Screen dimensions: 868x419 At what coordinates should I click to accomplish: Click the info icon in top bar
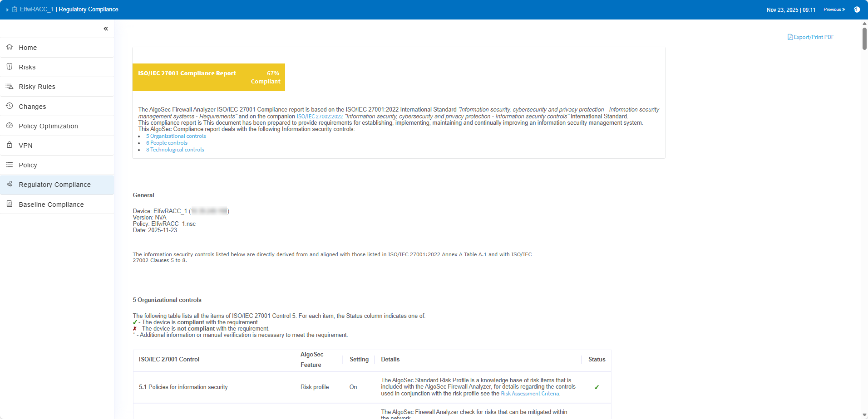pyautogui.click(x=857, y=10)
